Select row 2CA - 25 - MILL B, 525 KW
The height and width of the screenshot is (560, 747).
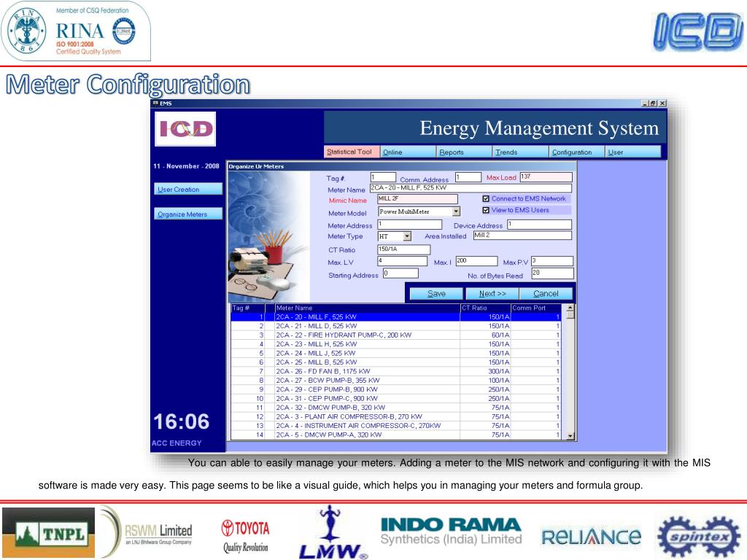(395, 362)
